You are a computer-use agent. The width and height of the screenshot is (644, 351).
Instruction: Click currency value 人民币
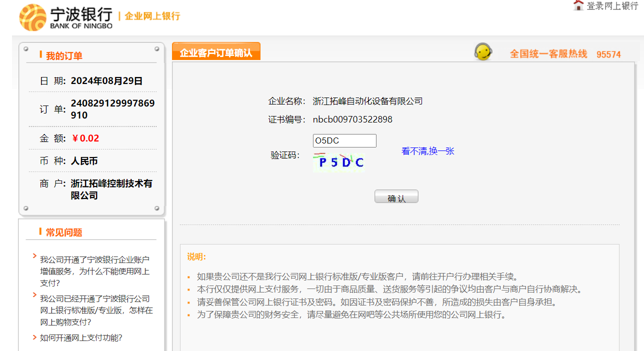(84, 161)
